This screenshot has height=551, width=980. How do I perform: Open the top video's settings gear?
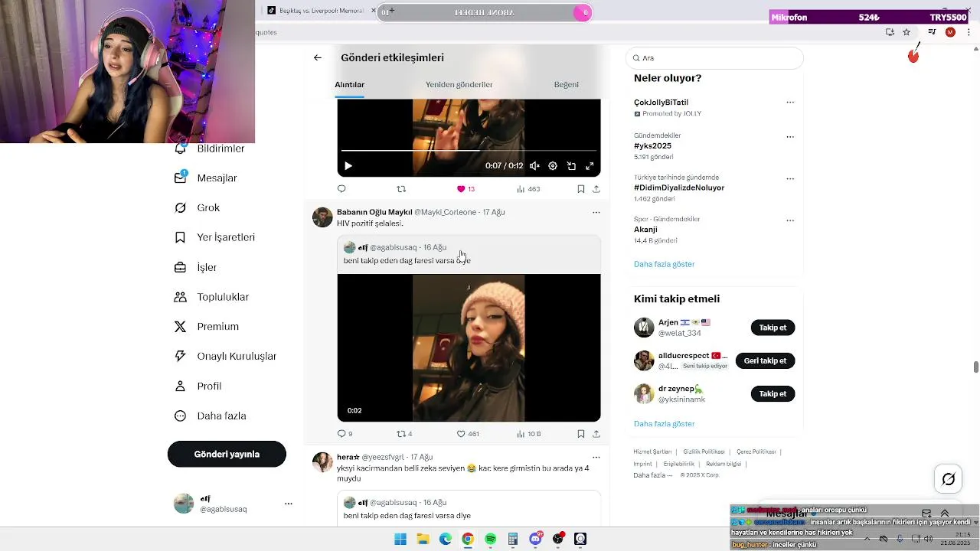pyautogui.click(x=553, y=166)
